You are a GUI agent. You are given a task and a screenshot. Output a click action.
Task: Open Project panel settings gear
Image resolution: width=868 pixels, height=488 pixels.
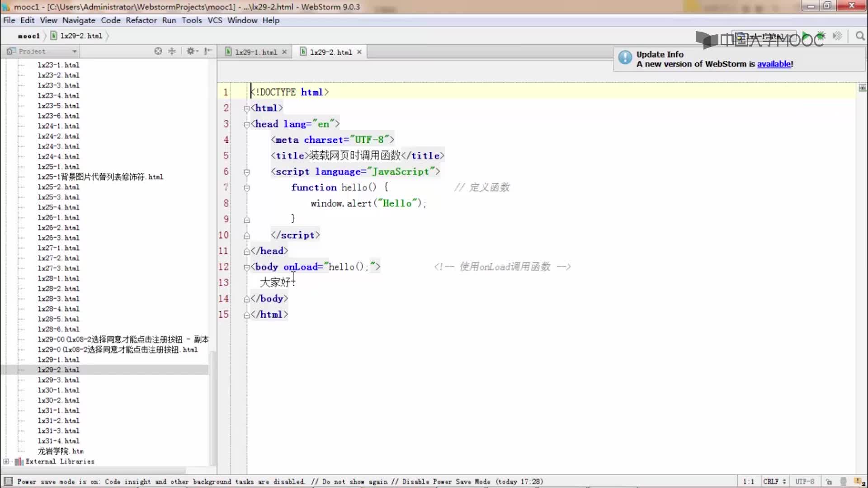tap(192, 51)
